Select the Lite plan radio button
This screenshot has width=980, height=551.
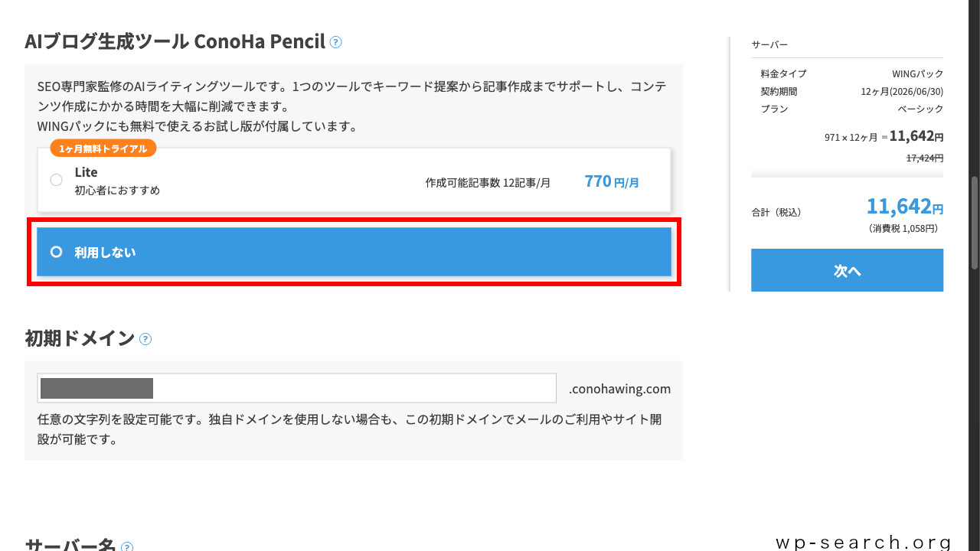click(x=56, y=180)
